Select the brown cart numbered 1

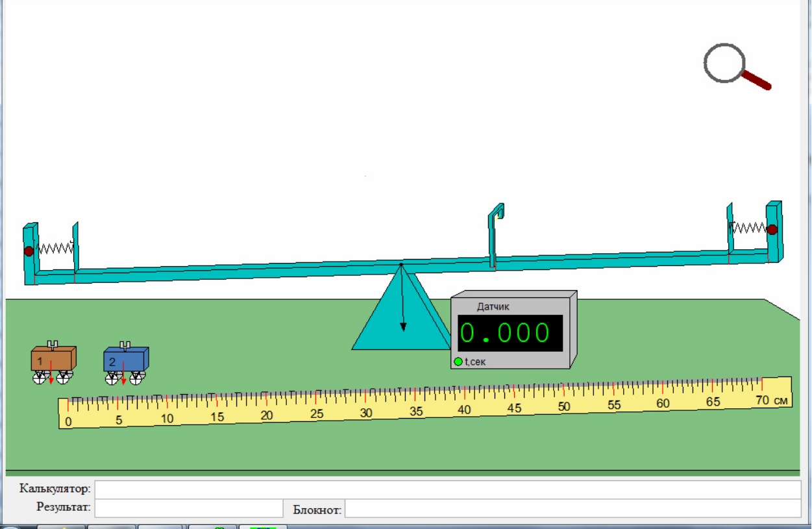(x=53, y=362)
